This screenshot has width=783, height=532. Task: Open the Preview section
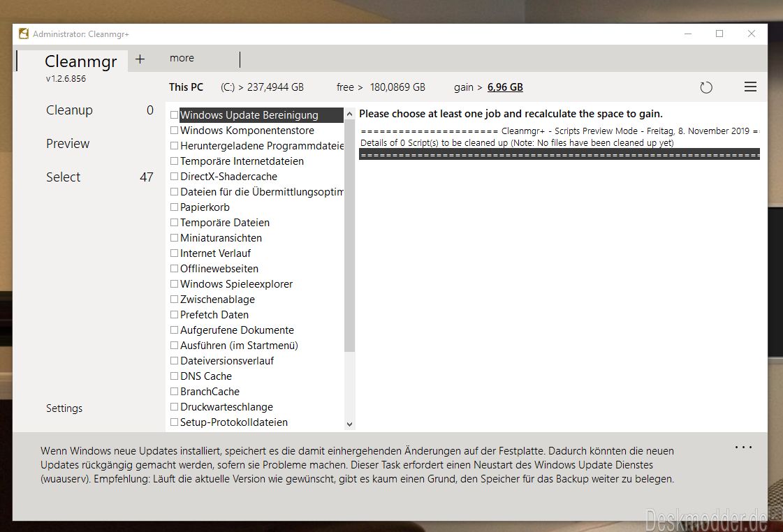coord(68,144)
